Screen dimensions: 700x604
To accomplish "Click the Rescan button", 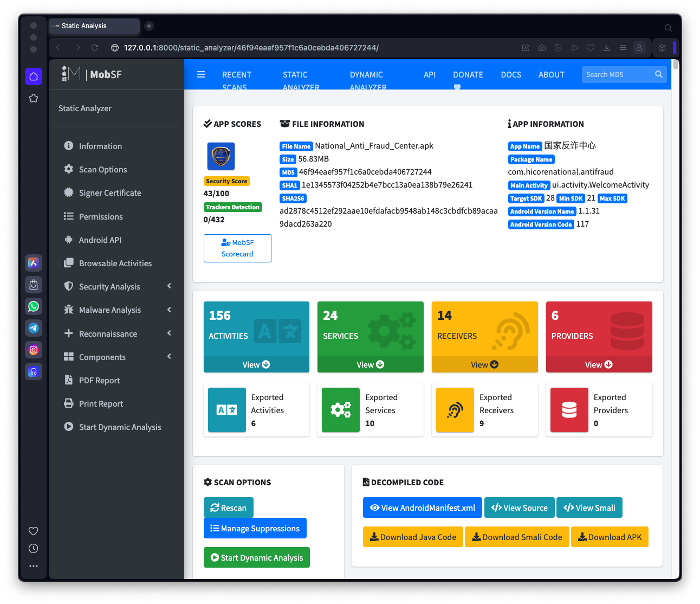I will (x=229, y=507).
